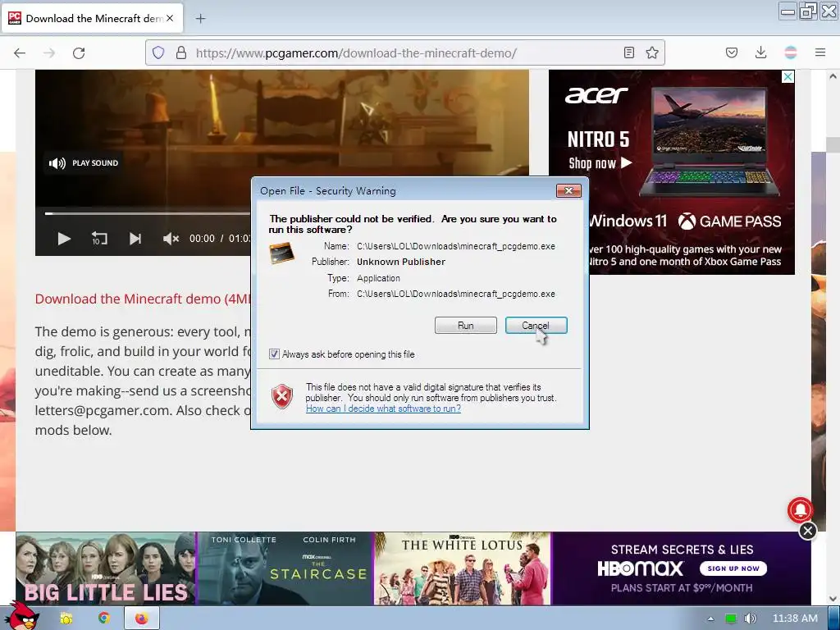Screen dimensions: 840x630
Task: Play the video with the play button
Action: [64, 239]
